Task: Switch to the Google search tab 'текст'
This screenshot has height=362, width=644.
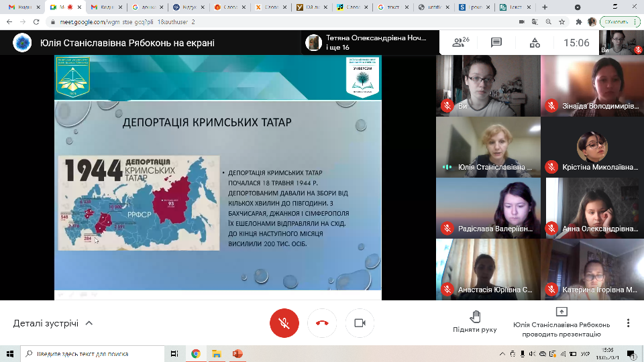Action: point(392,7)
